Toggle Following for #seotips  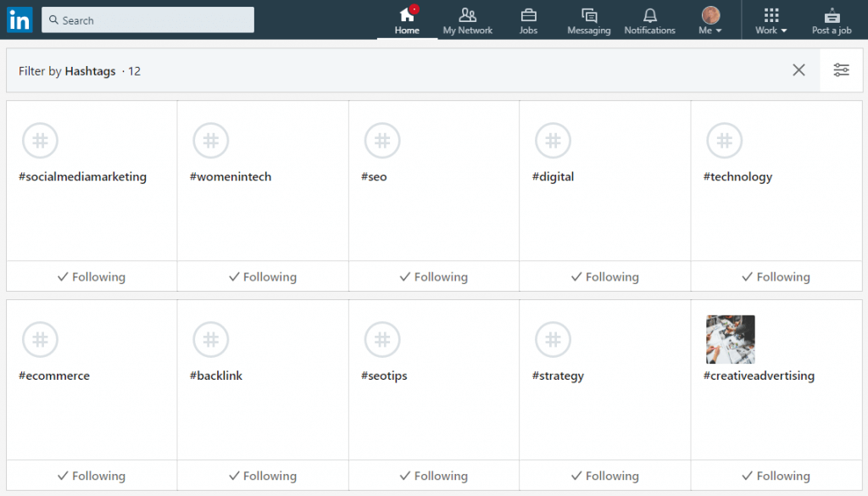point(434,475)
